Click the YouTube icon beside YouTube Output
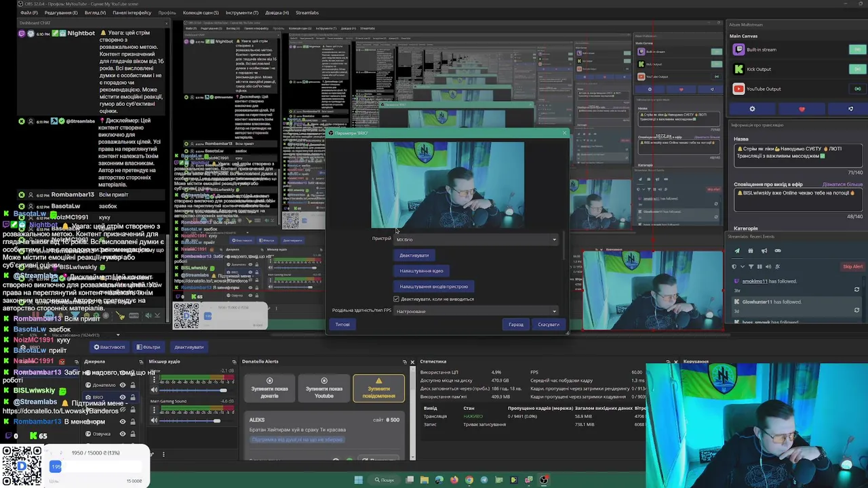This screenshot has height=488, width=868. point(738,89)
